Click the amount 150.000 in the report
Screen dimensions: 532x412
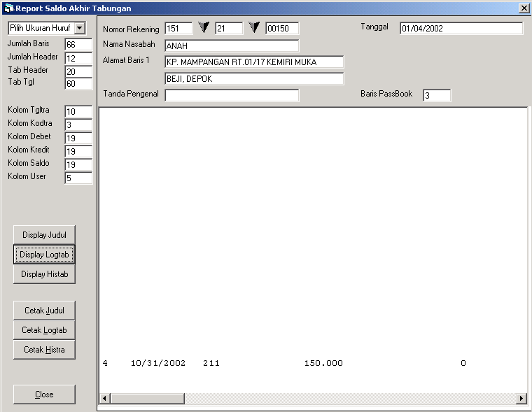coord(323,363)
